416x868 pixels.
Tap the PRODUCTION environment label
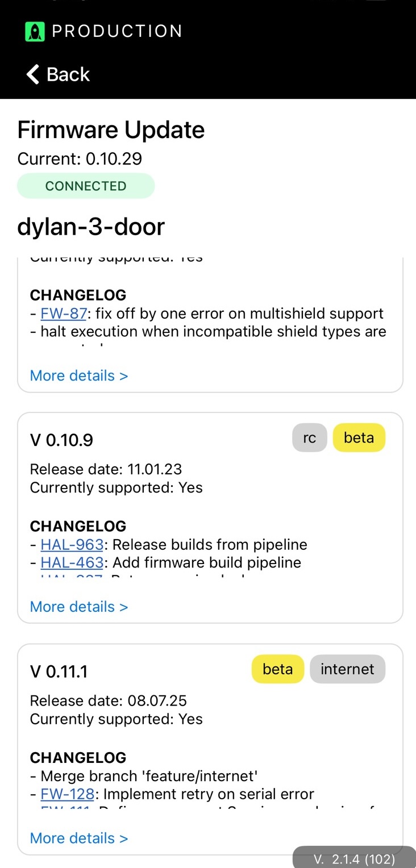pyautogui.click(x=117, y=31)
